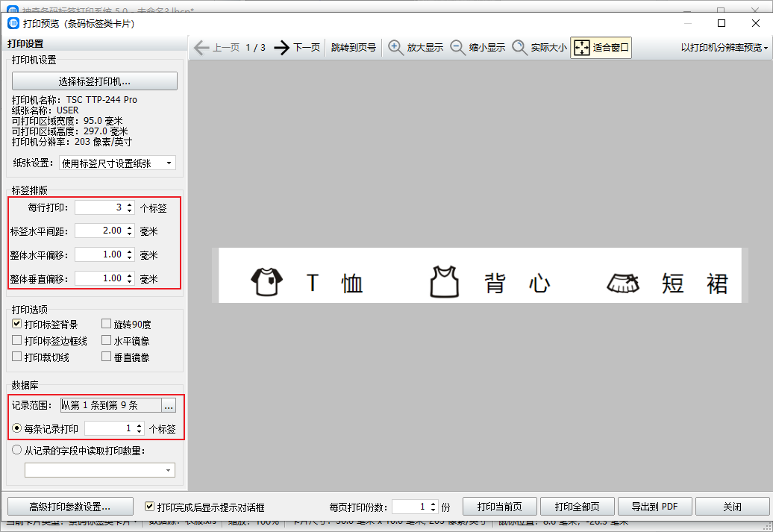Click the zoom in magnifier icon

pyautogui.click(x=395, y=48)
